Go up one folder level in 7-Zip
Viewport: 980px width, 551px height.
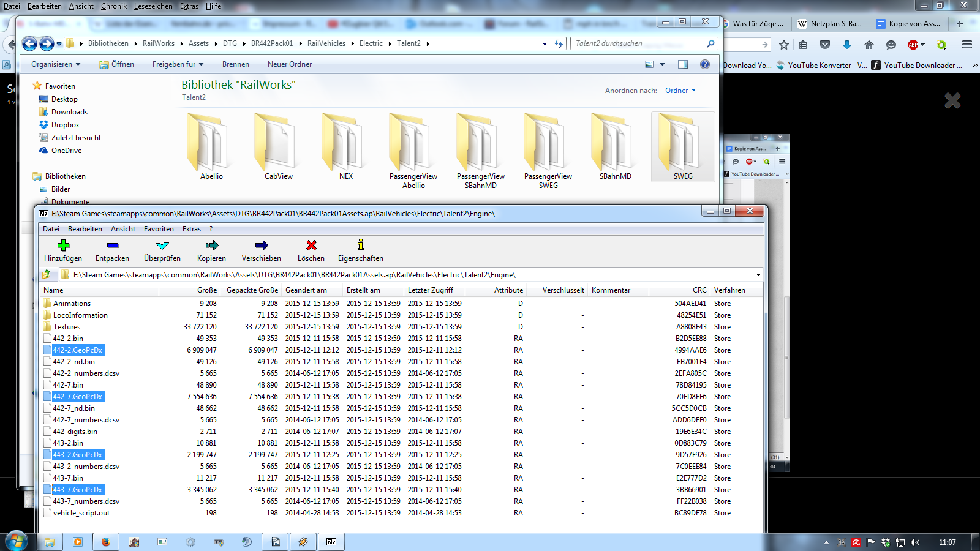(x=47, y=274)
